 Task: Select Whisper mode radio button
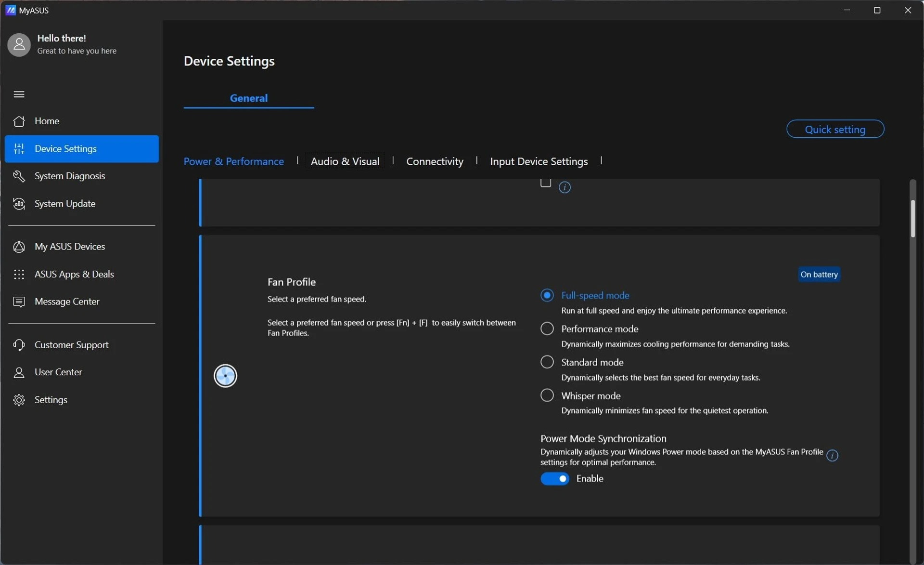tap(547, 396)
